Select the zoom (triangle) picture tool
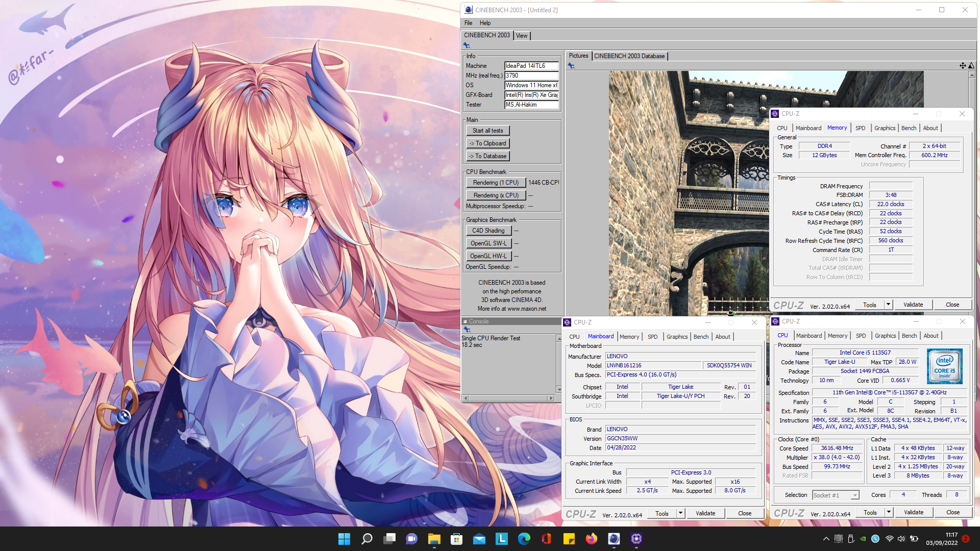This screenshot has height=551, width=980. pos(971,65)
